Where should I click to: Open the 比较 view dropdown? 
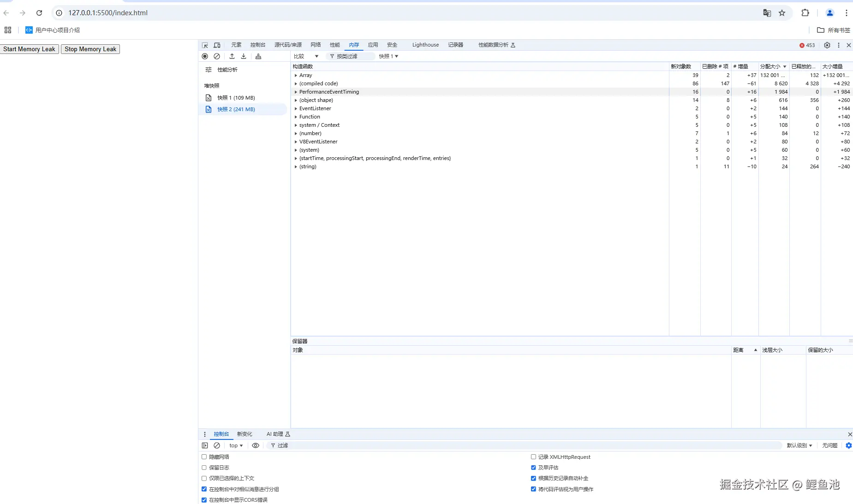(306, 56)
